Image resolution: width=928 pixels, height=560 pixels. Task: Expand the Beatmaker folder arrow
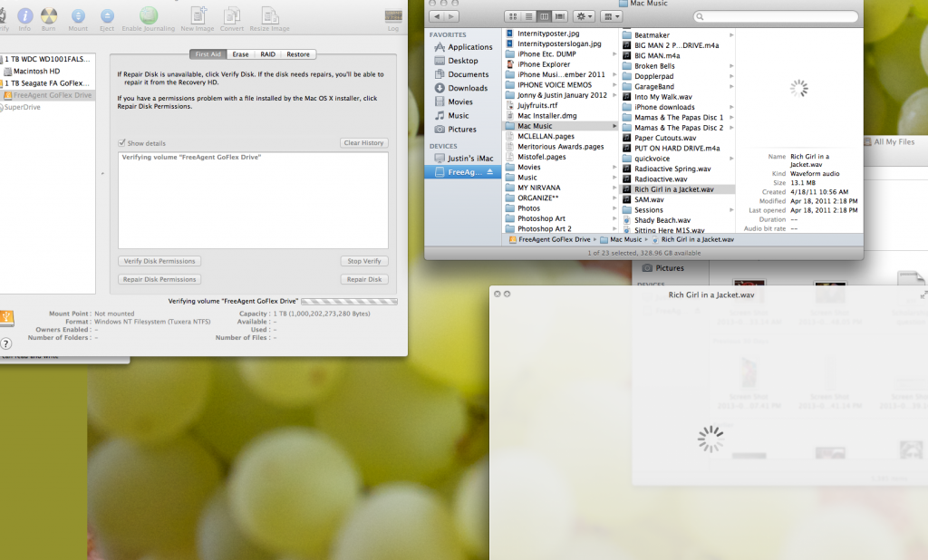(x=731, y=35)
